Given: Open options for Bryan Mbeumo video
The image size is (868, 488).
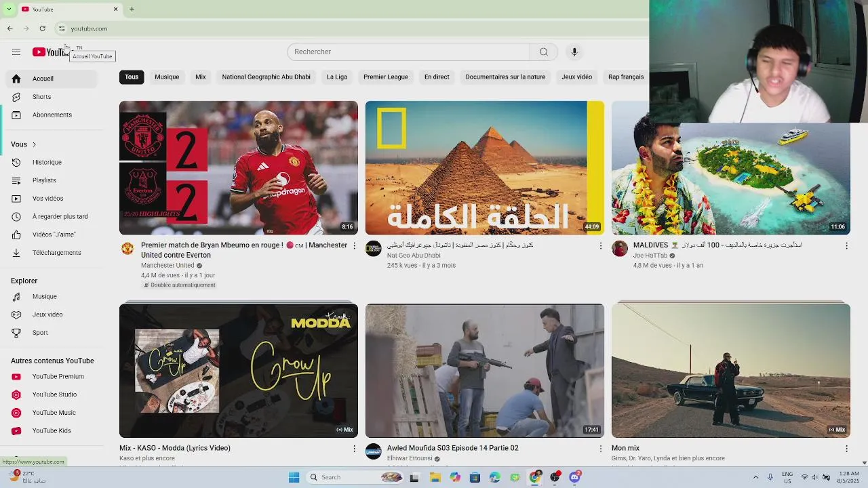Looking at the screenshot, I should [x=354, y=245].
